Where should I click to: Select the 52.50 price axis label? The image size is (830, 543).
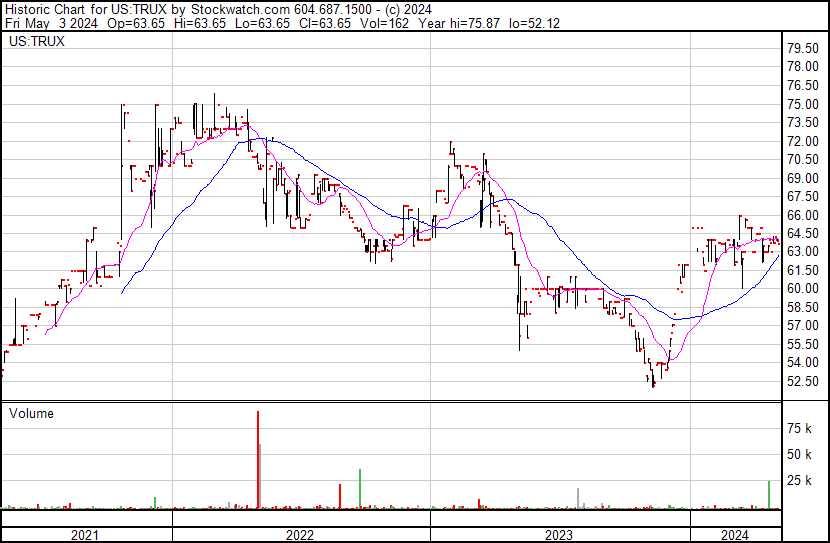coord(803,382)
